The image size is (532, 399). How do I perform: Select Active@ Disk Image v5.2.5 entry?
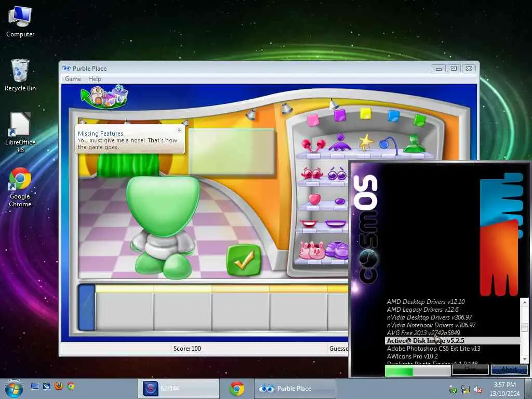pyautogui.click(x=453, y=341)
